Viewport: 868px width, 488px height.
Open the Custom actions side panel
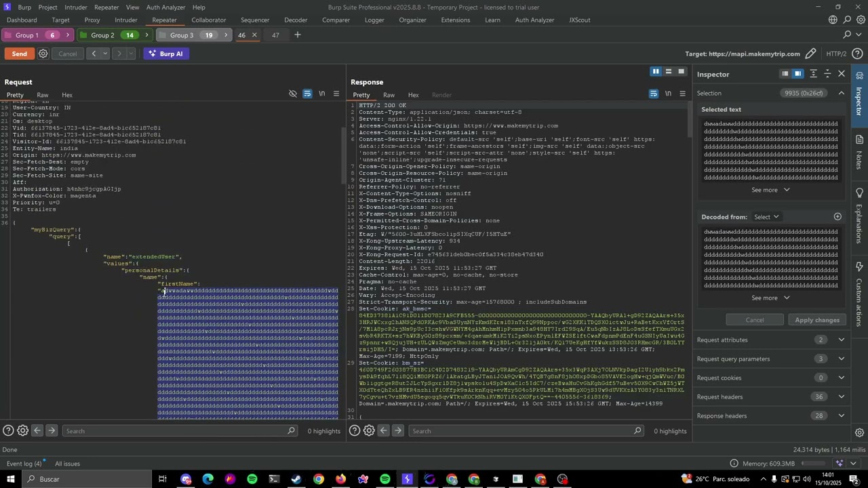tap(859, 296)
